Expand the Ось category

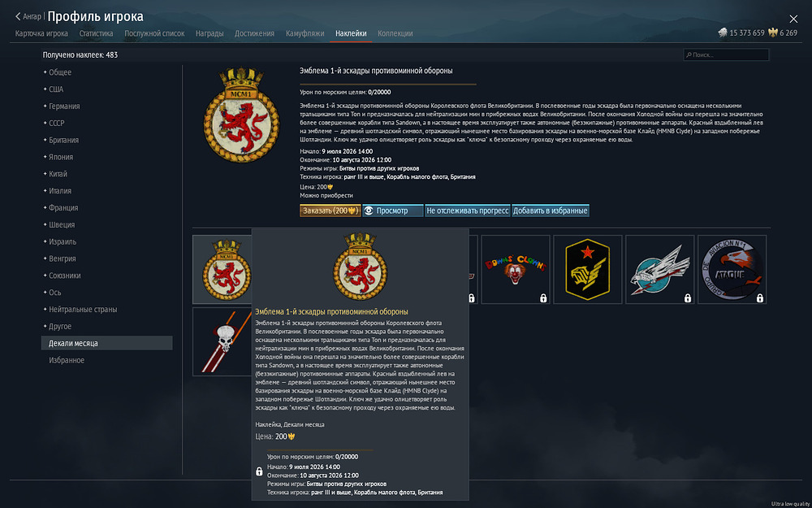[x=52, y=293]
